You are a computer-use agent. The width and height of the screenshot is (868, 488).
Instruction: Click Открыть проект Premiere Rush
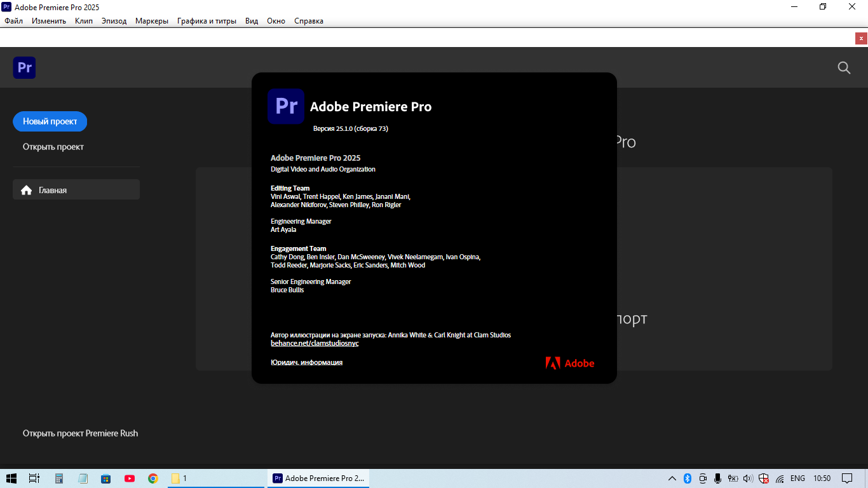(x=81, y=433)
